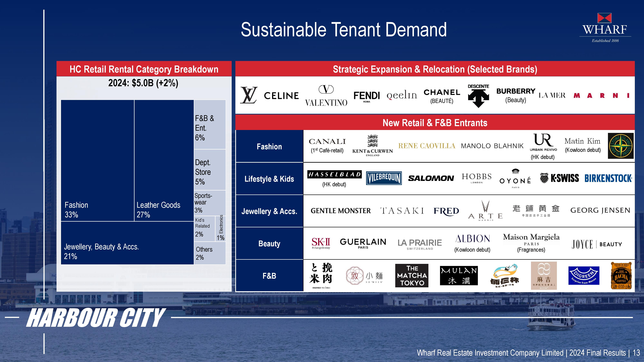644x362 pixels.
Task: Click the Louis Vuitton LV logo
Action: pos(248,95)
